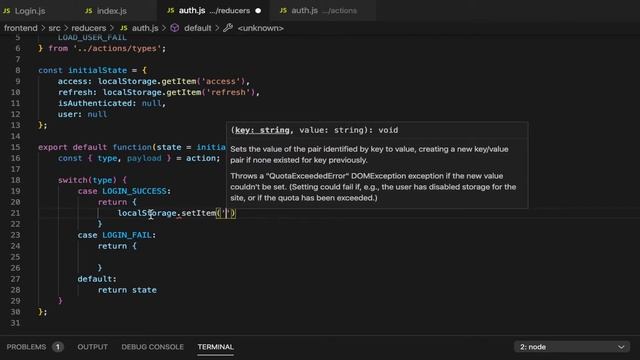This screenshot has height=360, width=640.
Task: Click the JS icon on auth.js actions tab
Action: pos(283,11)
